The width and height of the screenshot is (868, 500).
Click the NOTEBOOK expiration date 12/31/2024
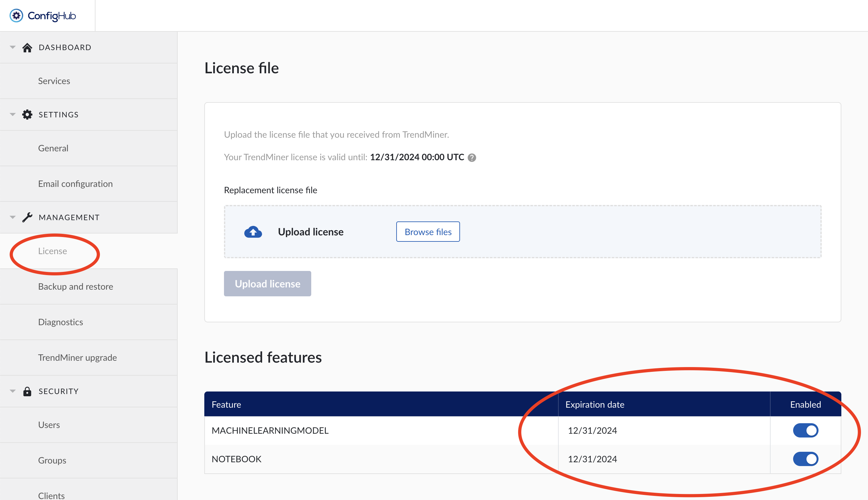pyautogui.click(x=592, y=459)
